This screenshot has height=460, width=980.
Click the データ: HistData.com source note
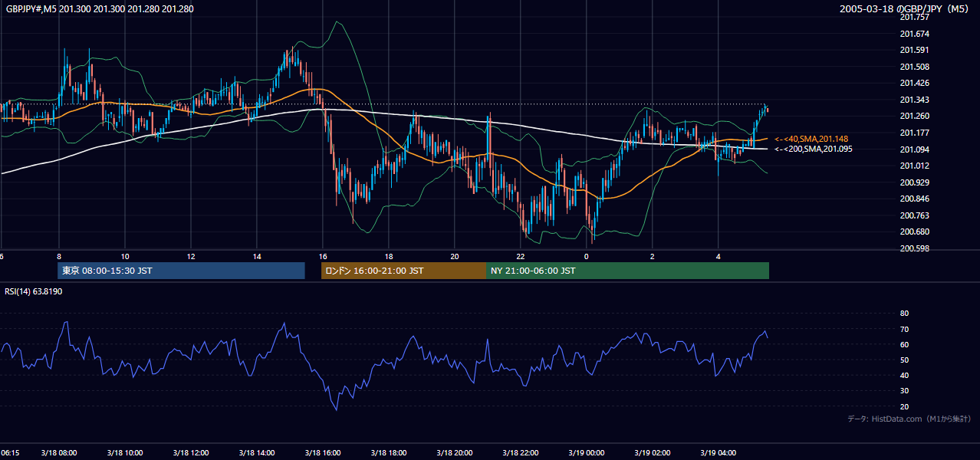(x=909, y=419)
